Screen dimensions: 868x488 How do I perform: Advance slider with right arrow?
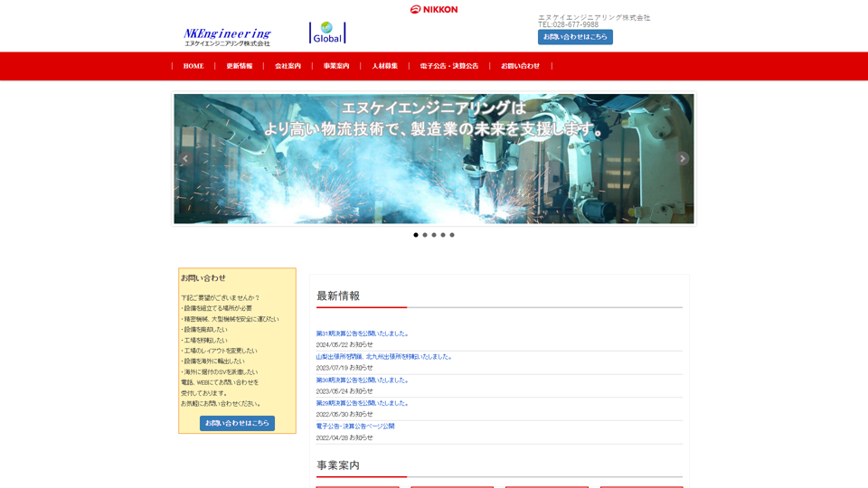pyautogui.click(x=683, y=159)
